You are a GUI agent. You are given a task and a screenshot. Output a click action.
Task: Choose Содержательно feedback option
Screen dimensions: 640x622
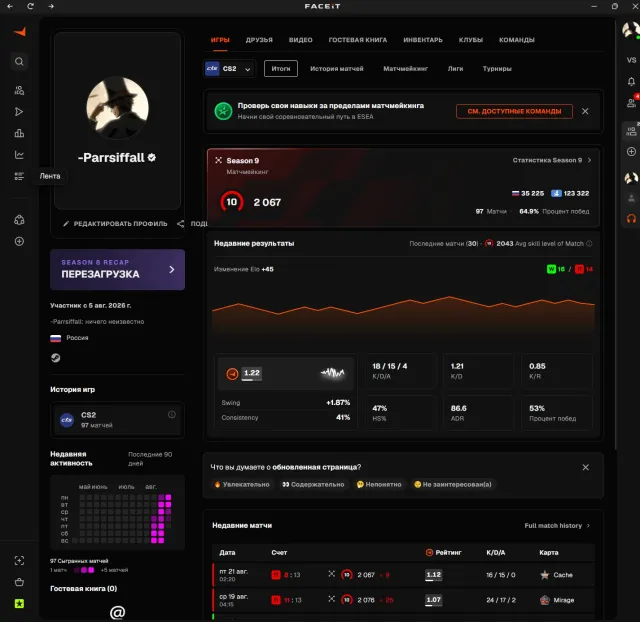[313, 484]
